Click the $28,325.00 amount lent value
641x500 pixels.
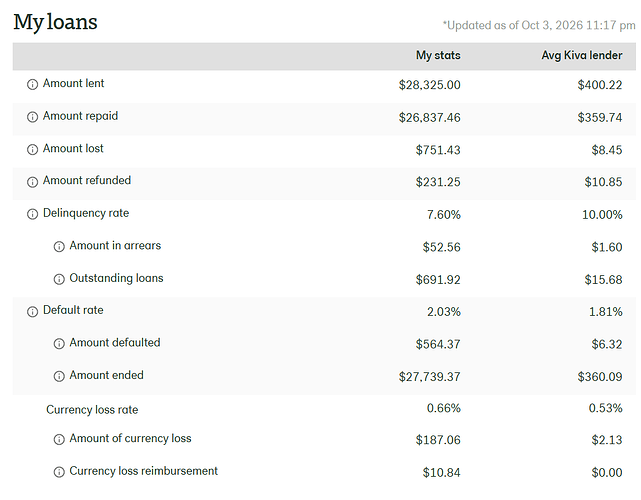pyautogui.click(x=430, y=85)
